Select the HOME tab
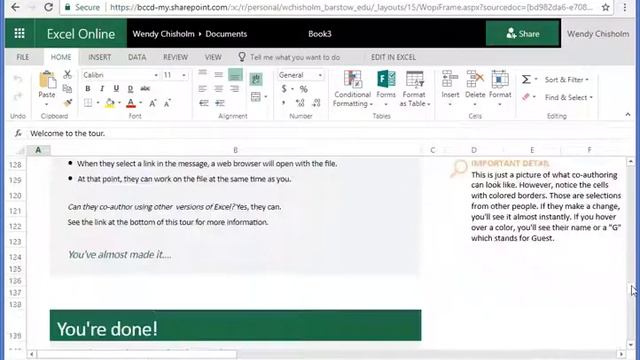Screen dimensions: 640x360 pos(61,57)
